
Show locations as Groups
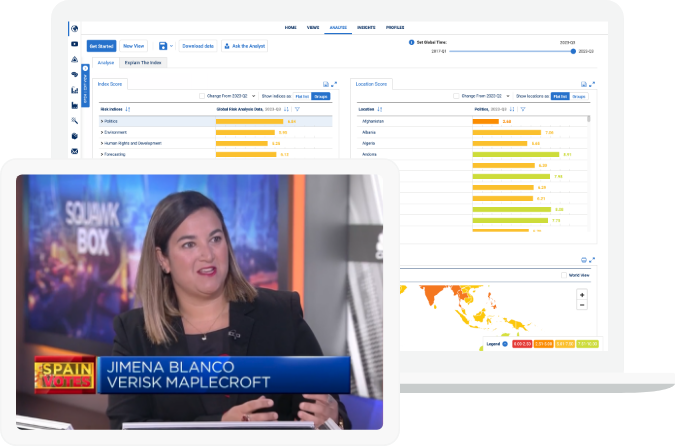[x=579, y=96]
